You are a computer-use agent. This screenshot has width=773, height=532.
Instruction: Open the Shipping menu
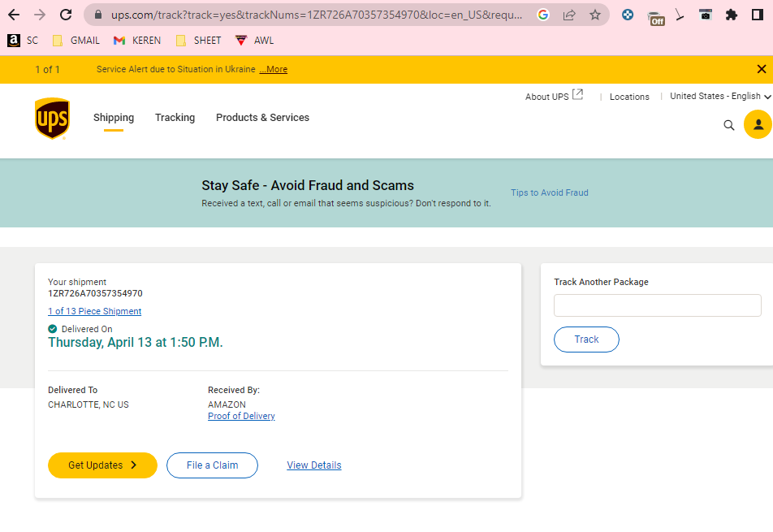114,117
